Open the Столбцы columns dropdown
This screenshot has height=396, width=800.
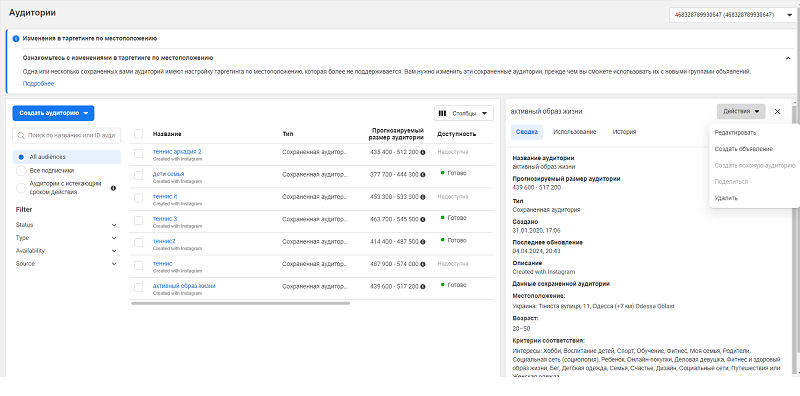[464, 113]
